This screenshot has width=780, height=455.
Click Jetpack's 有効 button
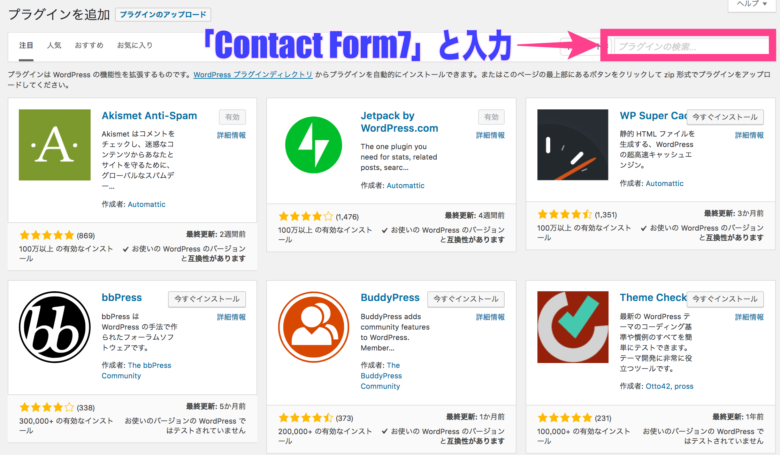coord(491,117)
